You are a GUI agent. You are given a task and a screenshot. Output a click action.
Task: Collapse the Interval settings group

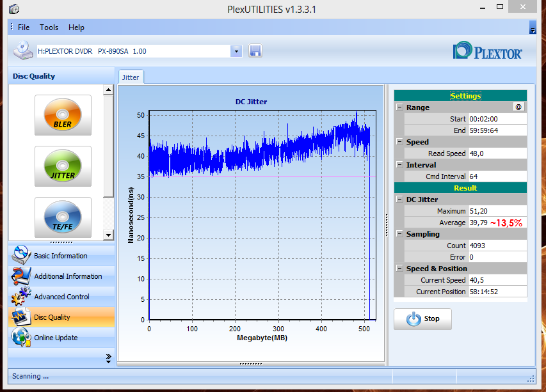400,164
